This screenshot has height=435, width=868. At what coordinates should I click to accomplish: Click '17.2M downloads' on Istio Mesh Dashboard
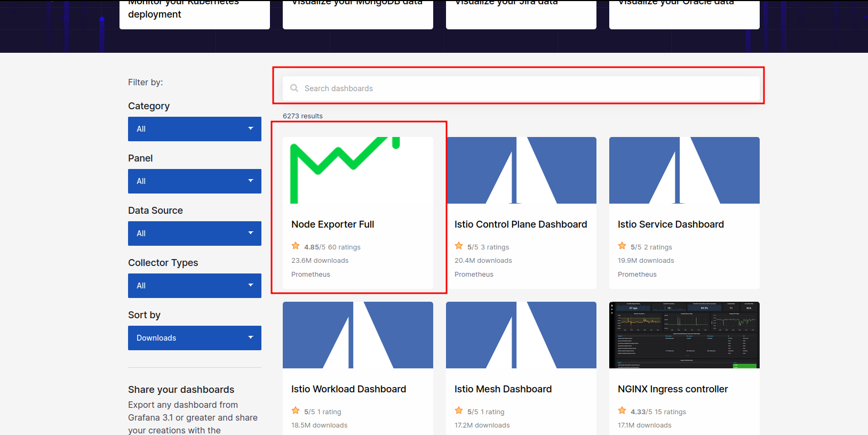click(x=482, y=425)
